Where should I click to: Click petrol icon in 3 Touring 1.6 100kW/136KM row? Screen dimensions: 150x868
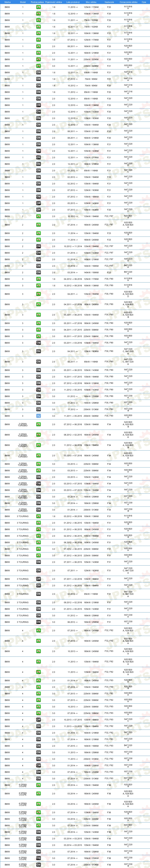(38, 516)
